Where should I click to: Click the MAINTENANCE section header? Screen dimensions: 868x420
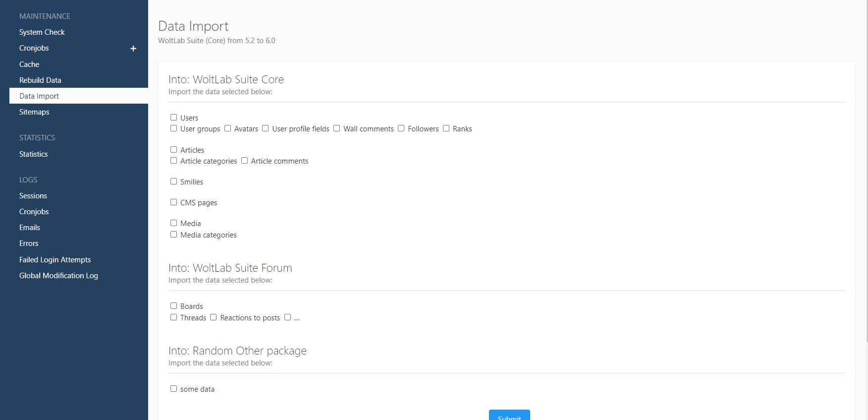45,16
